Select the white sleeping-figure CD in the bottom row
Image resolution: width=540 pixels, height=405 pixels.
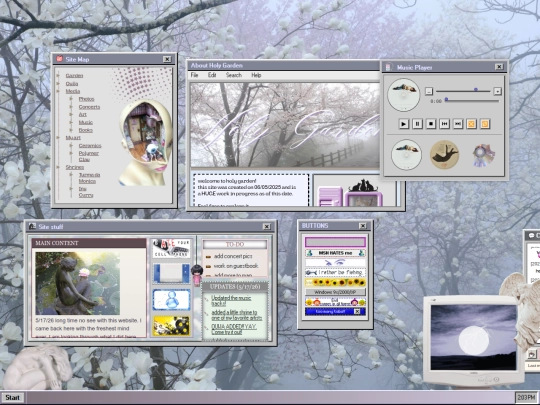tap(406, 155)
